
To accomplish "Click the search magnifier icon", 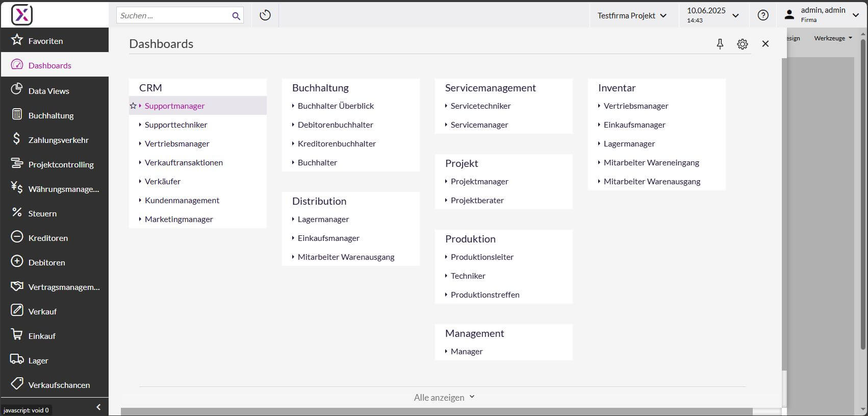I will pyautogui.click(x=236, y=16).
